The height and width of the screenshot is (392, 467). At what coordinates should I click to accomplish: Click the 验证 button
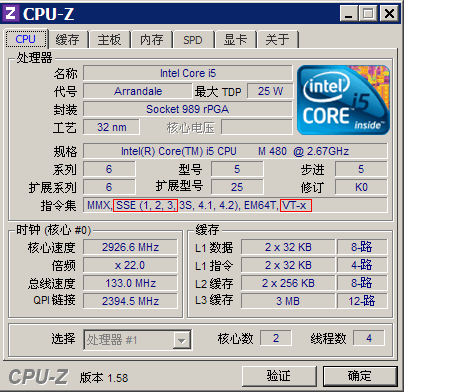(279, 376)
